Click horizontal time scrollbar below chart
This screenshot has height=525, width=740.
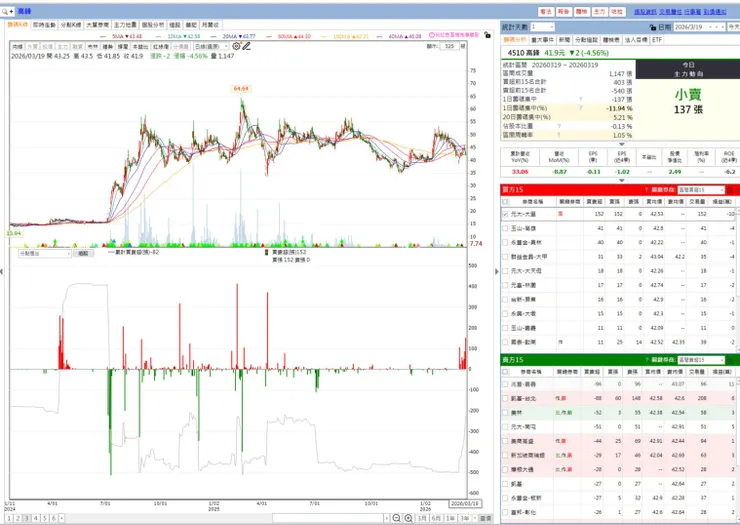tap(328, 518)
